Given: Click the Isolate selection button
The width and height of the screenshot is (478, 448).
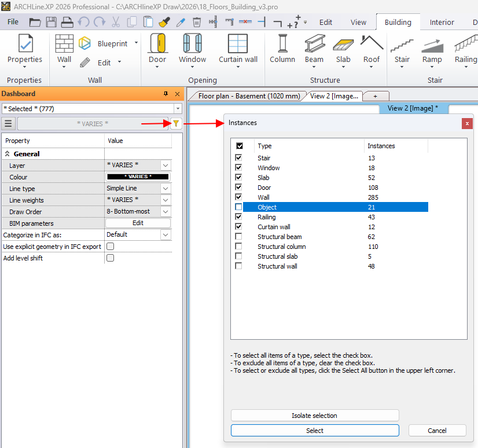Looking at the screenshot, I should (x=315, y=416).
